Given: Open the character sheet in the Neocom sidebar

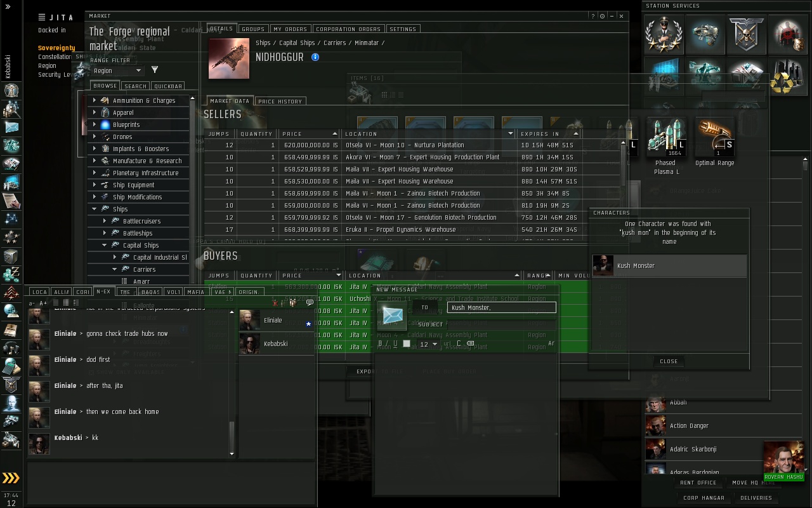Looking at the screenshot, I should click(11, 91).
